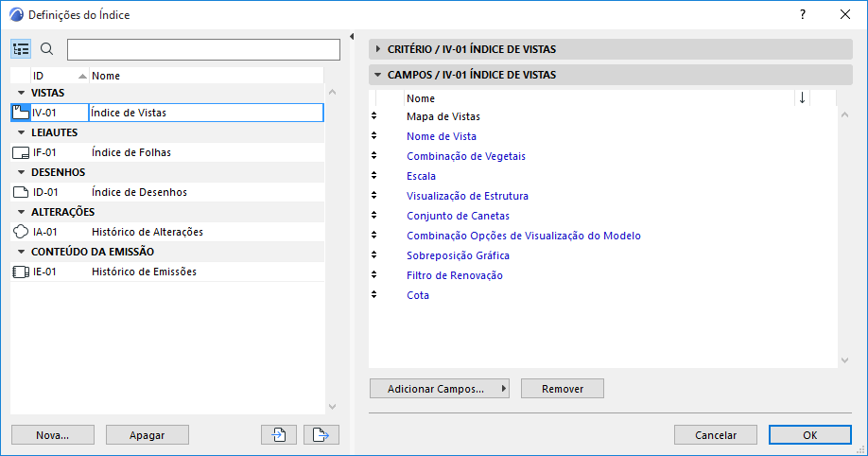Viewport: 868px width, 456px height.
Task: Select the Escala field row
Action: tap(421, 176)
